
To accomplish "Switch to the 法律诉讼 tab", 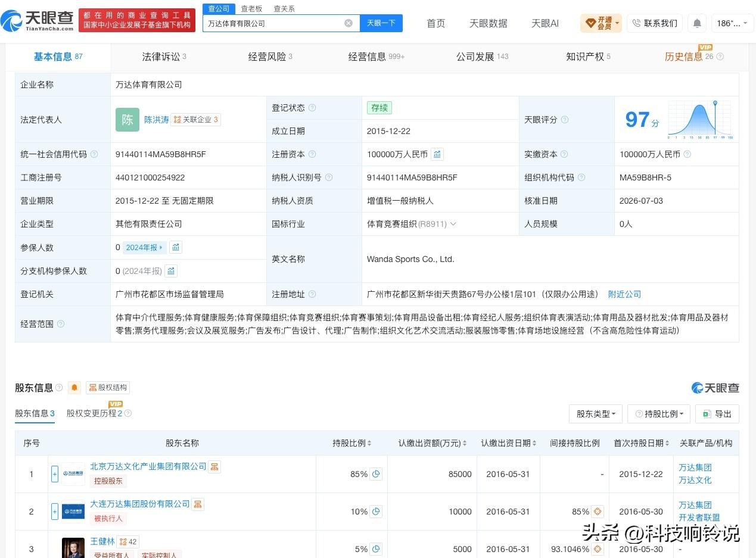I will tap(164, 57).
